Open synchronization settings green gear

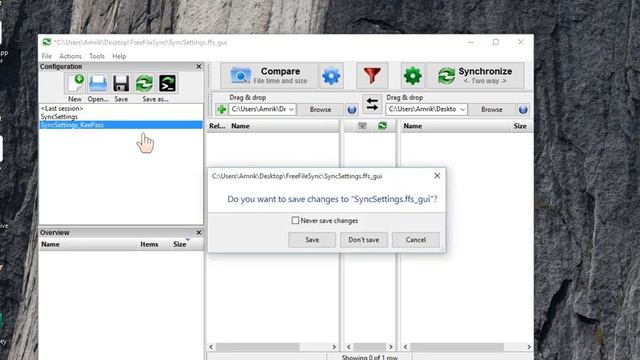pos(412,76)
